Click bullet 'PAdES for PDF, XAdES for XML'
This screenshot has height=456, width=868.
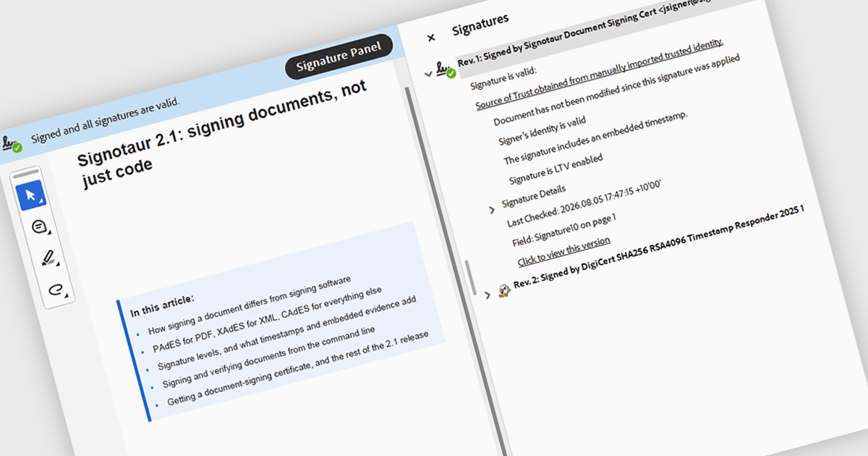pos(267,318)
